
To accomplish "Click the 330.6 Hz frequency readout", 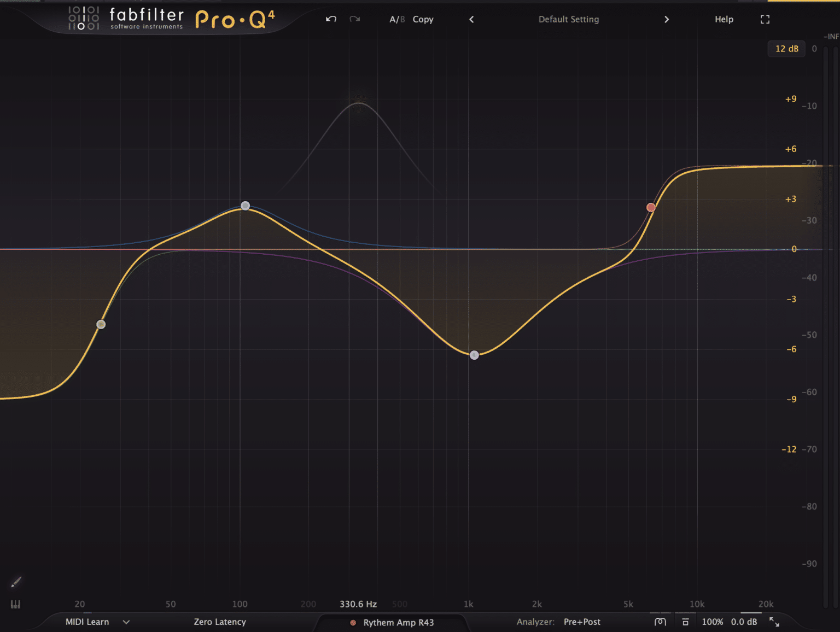I will pos(358,604).
